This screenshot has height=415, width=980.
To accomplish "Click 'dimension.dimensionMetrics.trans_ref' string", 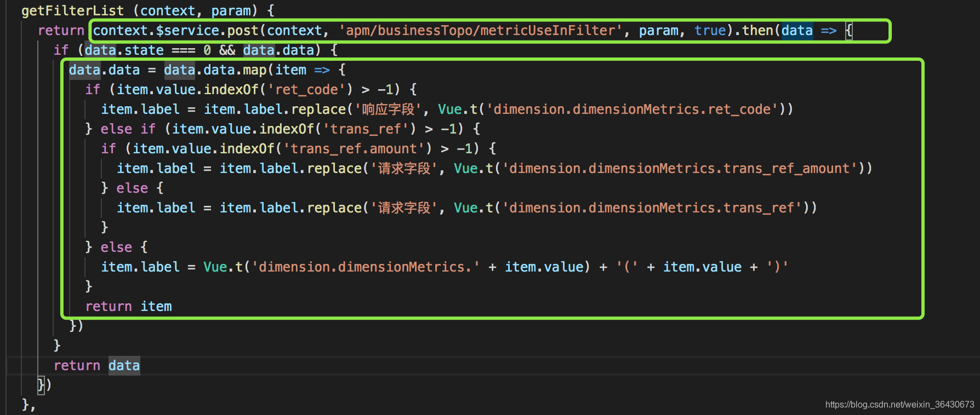I will point(651,208).
